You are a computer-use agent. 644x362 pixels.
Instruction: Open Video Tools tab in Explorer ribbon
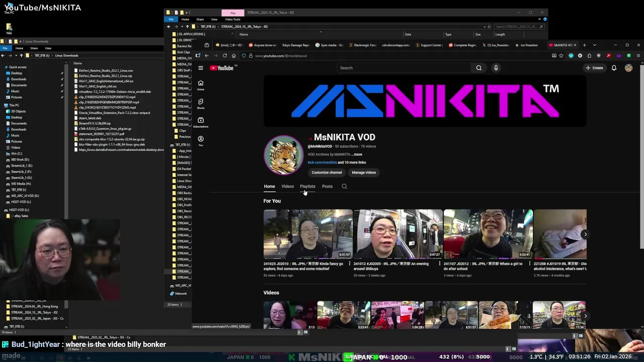[x=232, y=19]
